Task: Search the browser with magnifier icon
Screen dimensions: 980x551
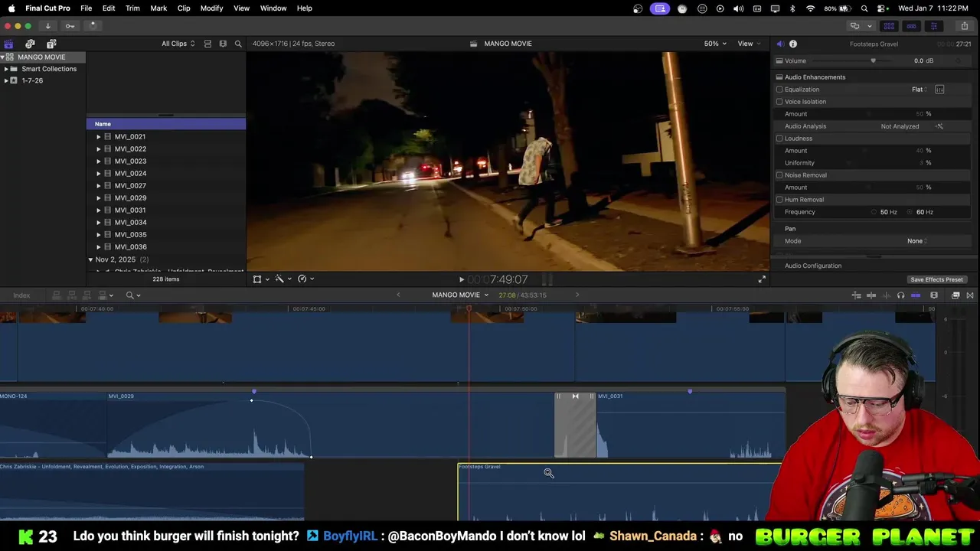Action: point(238,44)
